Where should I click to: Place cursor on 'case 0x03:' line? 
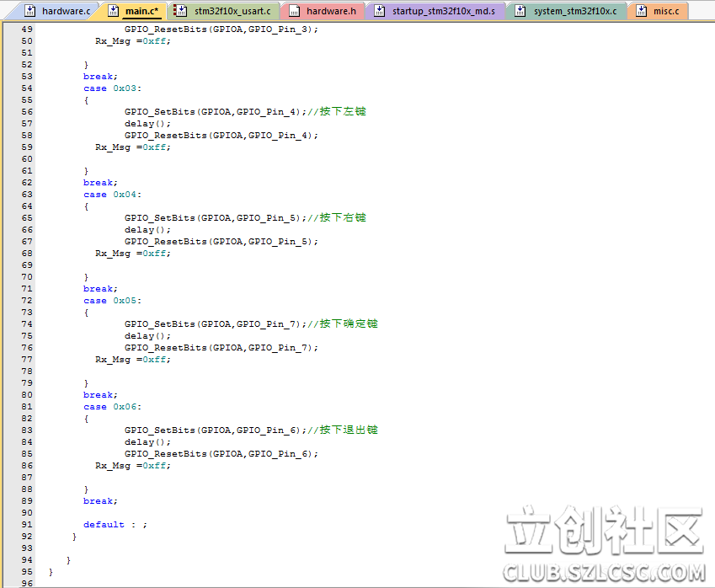point(113,88)
